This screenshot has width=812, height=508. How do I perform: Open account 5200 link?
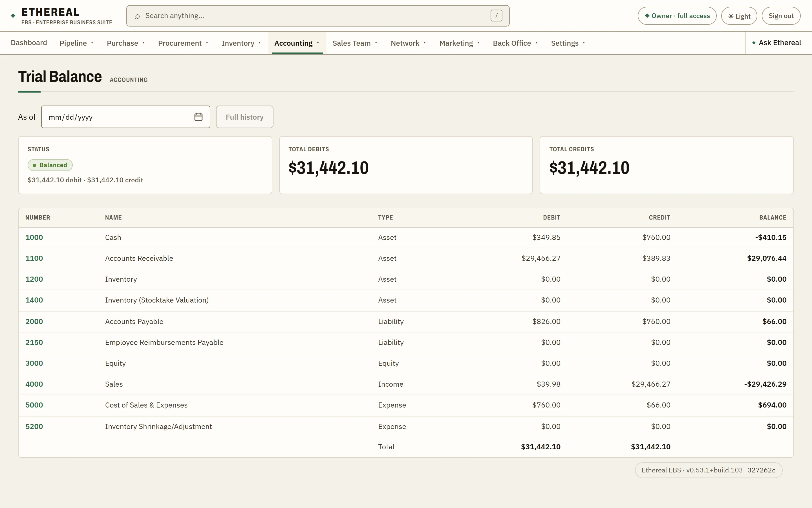click(34, 426)
